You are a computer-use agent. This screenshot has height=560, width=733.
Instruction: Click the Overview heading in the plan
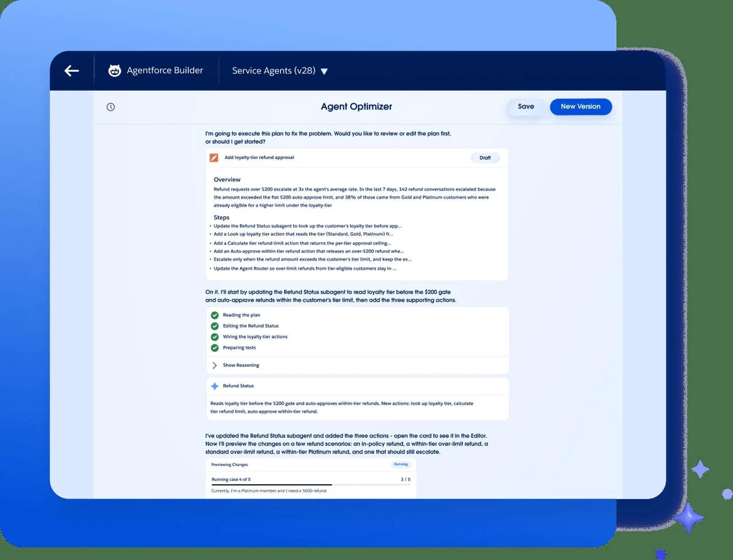[227, 180]
